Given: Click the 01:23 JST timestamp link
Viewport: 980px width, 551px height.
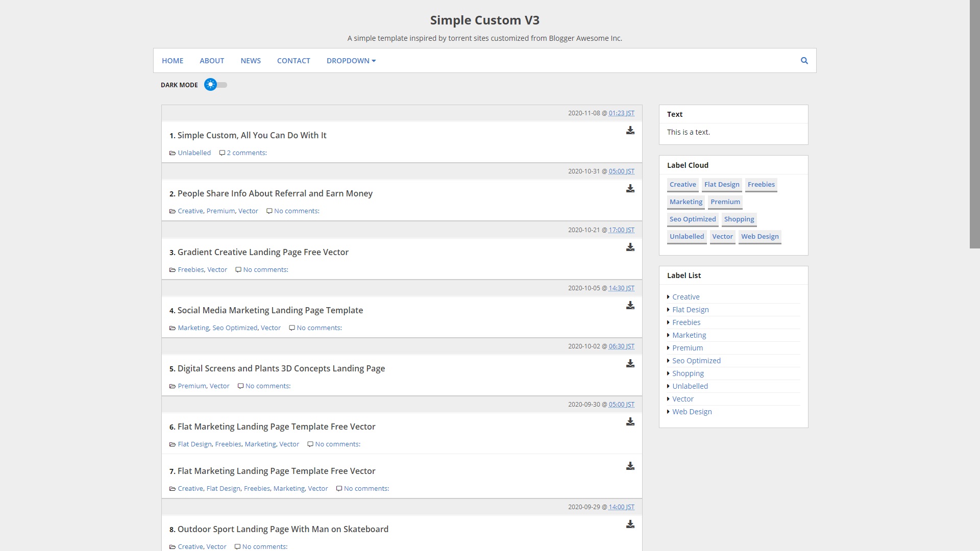Looking at the screenshot, I should pos(621,113).
